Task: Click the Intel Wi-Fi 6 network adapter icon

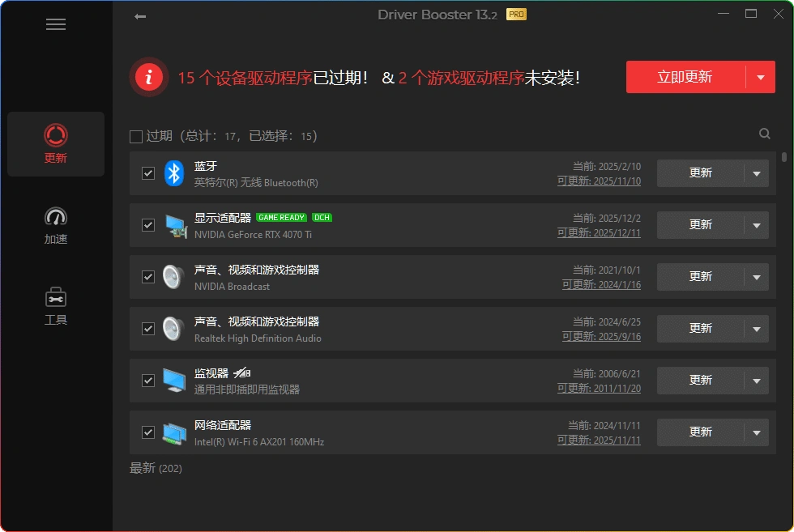Action: coord(173,432)
